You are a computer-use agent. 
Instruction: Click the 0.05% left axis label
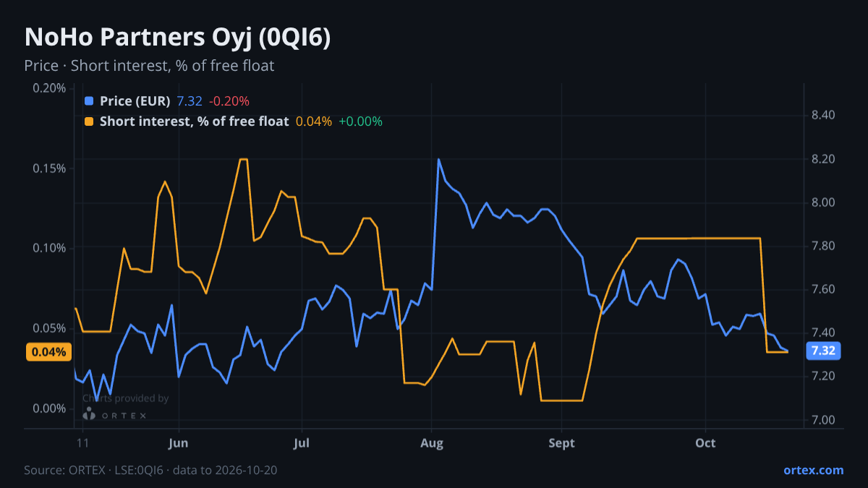(49, 328)
